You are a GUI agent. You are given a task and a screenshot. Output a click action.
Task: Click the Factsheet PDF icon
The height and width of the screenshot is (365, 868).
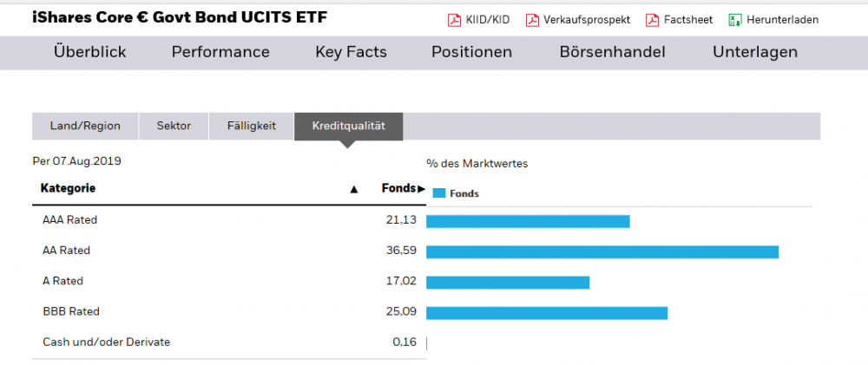(x=652, y=20)
